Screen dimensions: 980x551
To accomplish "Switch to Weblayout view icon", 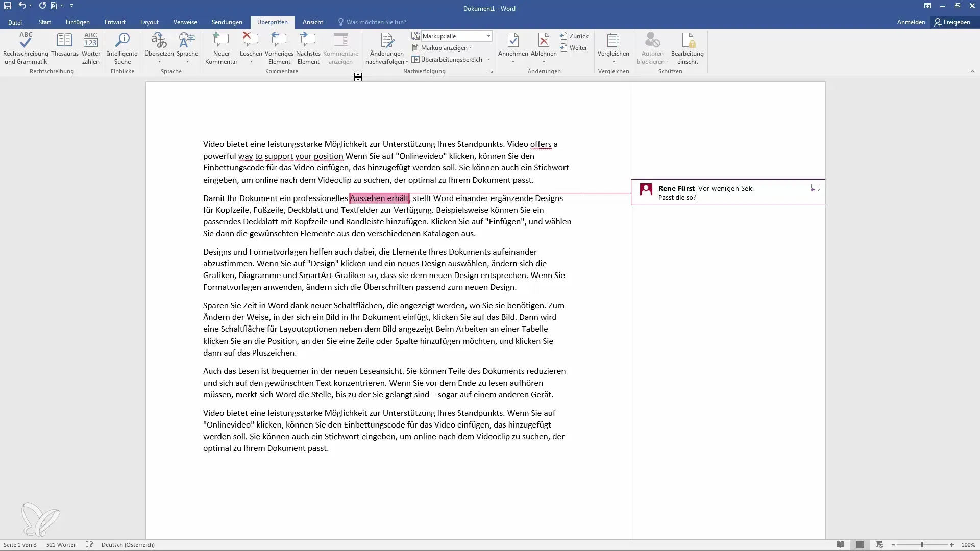I will click(879, 545).
